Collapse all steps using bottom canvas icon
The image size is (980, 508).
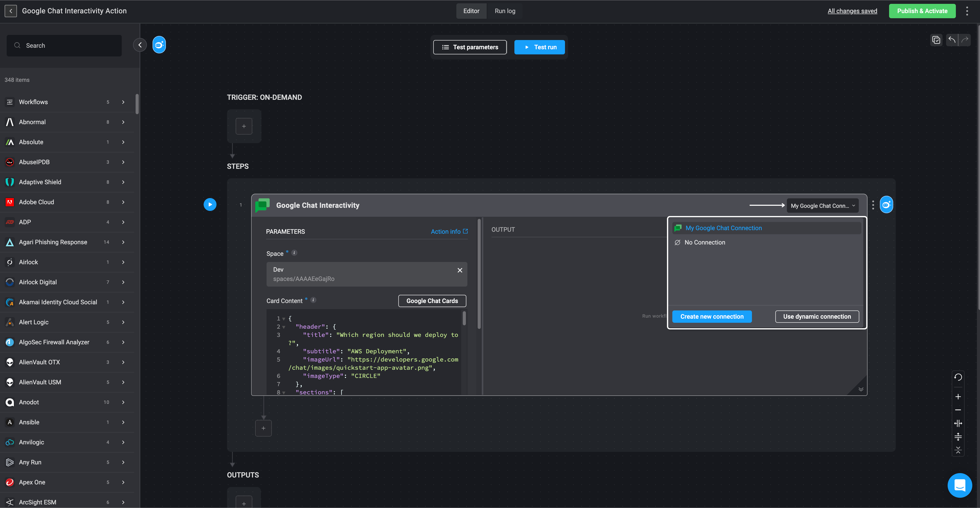click(958, 450)
